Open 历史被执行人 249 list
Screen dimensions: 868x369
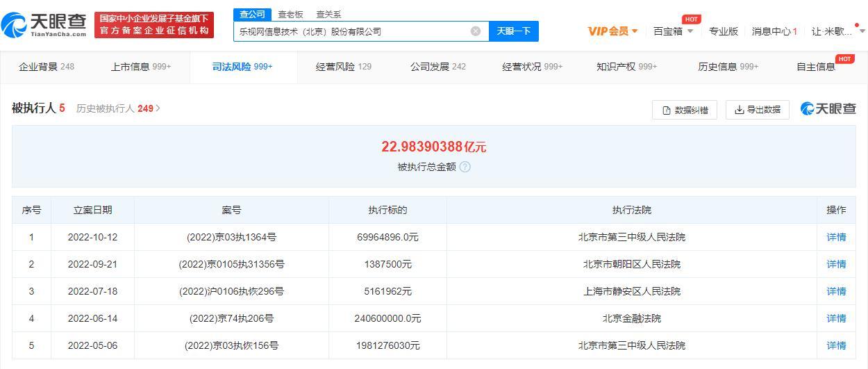[x=118, y=108]
